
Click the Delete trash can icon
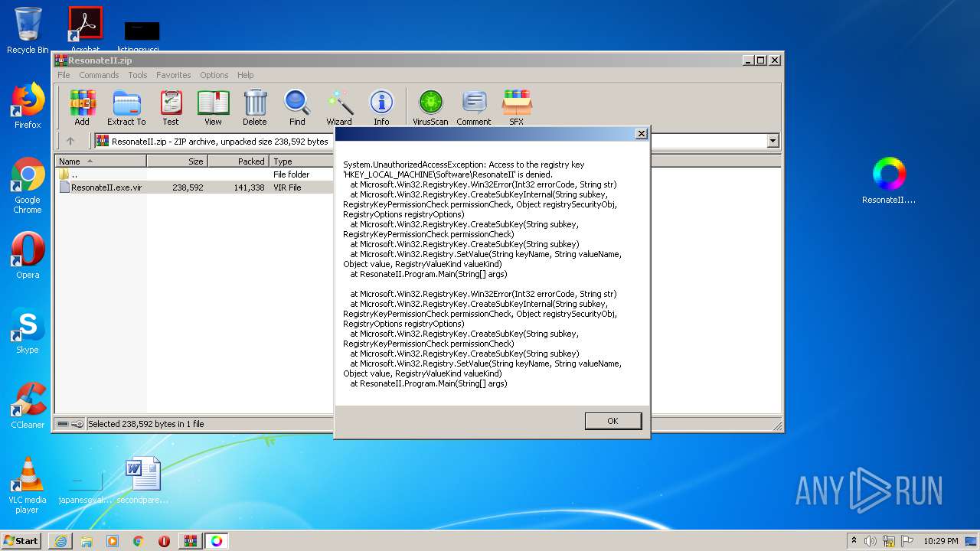tap(255, 107)
